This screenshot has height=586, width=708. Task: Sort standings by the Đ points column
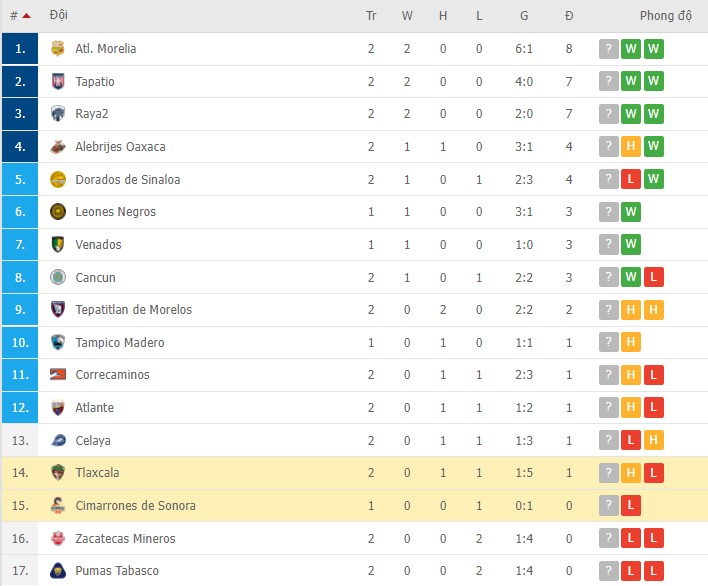coord(569,16)
